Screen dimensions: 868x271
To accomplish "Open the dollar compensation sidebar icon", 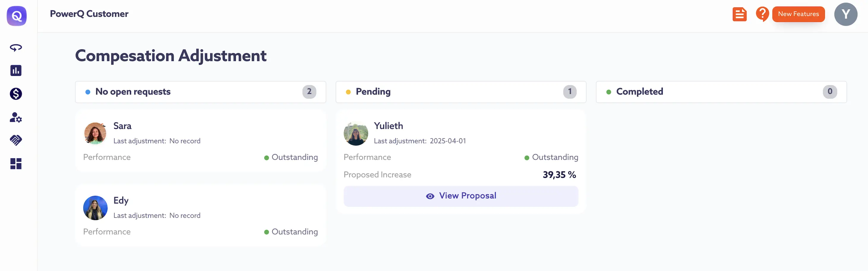I will click(16, 94).
